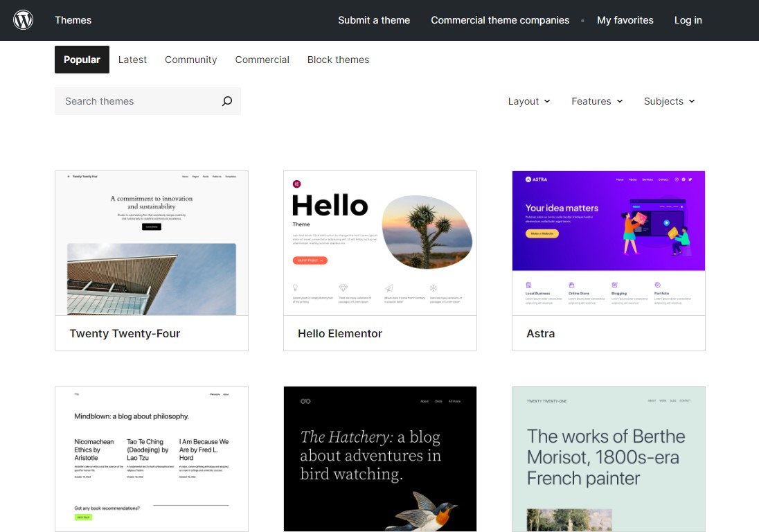The height and width of the screenshot is (532, 759).
Task: Switch to the Latest tab
Action: click(132, 60)
